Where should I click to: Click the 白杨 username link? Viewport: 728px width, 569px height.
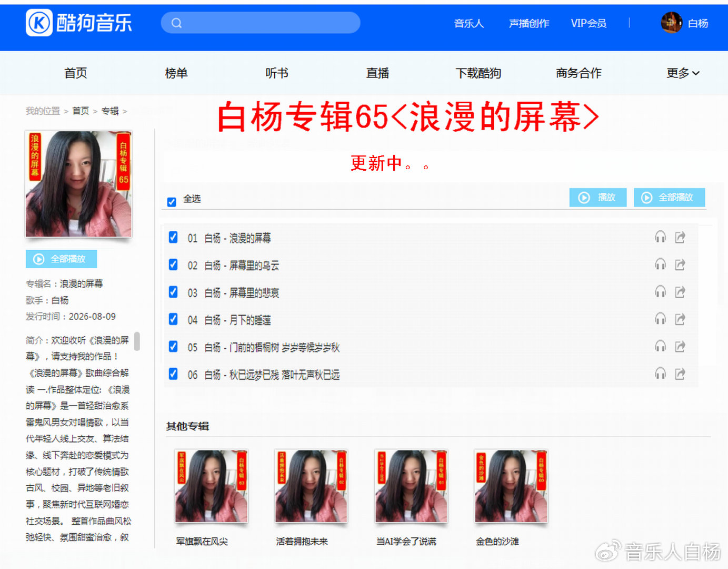tap(698, 23)
